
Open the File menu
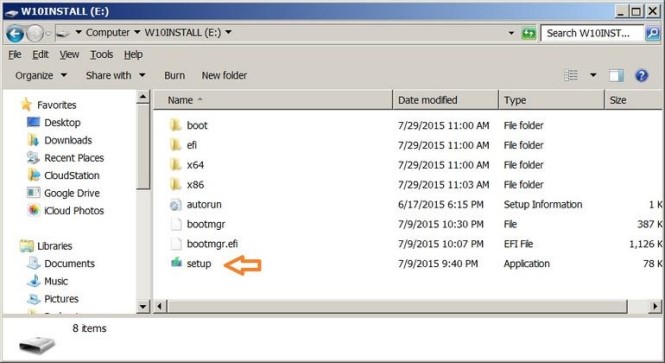[x=14, y=54]
